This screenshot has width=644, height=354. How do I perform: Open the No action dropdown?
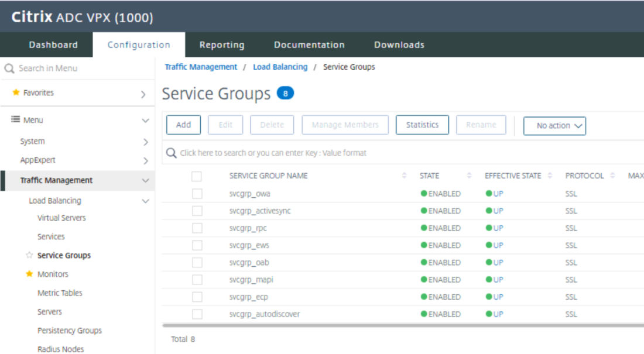tap(554, 125)
